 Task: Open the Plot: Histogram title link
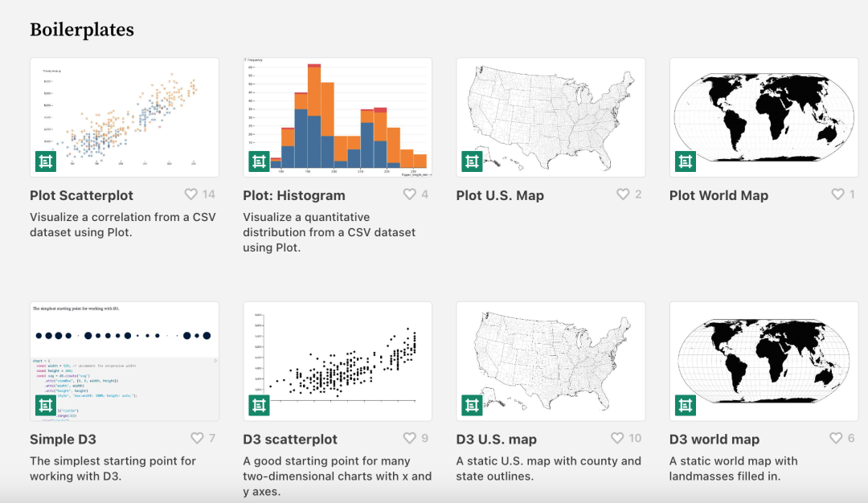coord(293,195)
